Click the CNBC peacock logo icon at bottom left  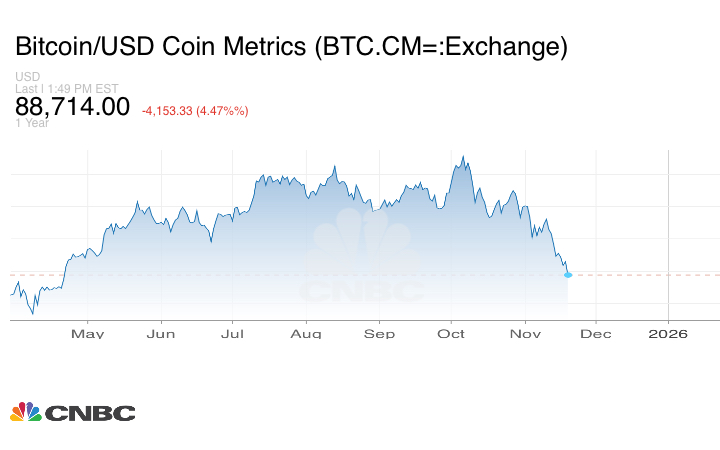pos(26,412)
